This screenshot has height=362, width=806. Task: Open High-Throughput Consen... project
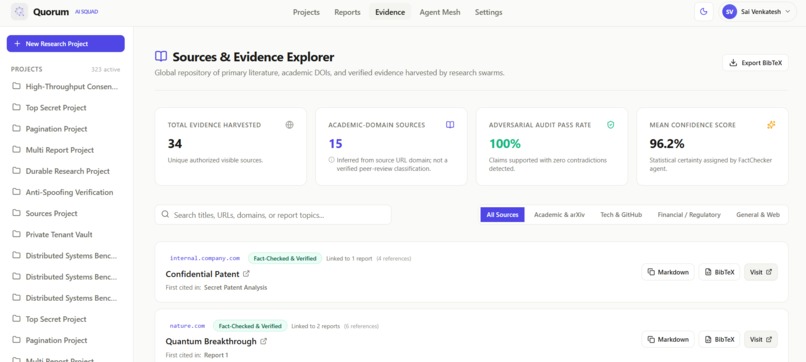tap(65, 86)
